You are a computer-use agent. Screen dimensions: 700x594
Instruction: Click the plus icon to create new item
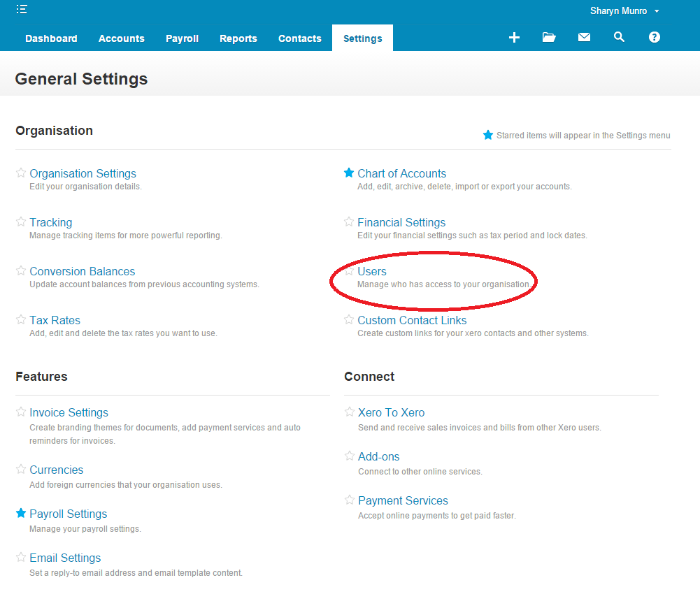tap(514, 38)
